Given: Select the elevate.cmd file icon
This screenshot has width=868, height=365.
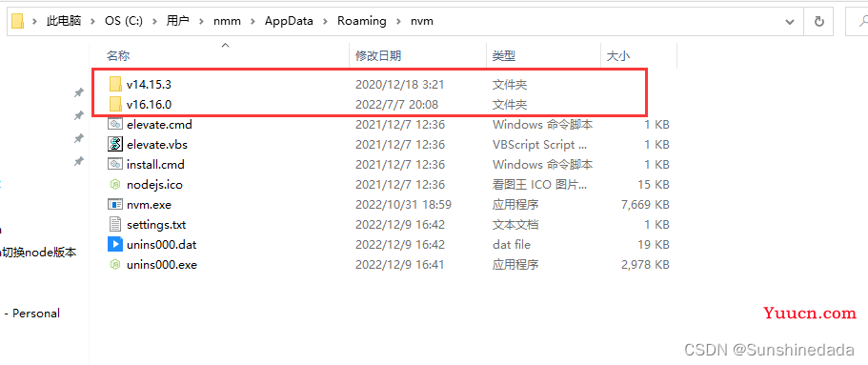Looking at the screenshot, I should point(115,125).
